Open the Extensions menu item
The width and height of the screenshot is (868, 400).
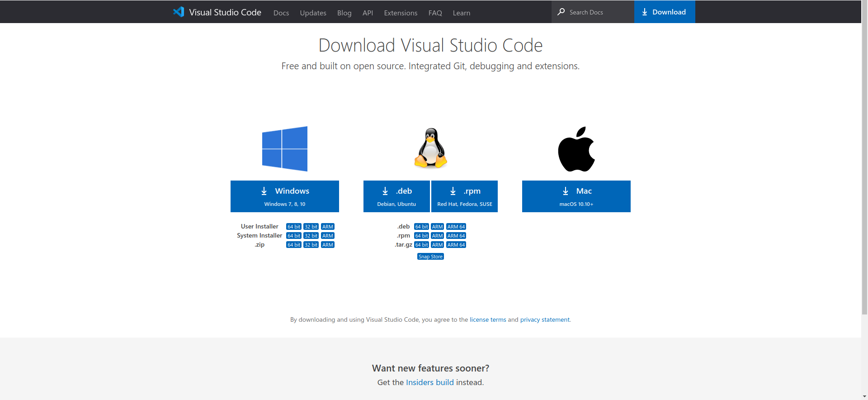401,13
